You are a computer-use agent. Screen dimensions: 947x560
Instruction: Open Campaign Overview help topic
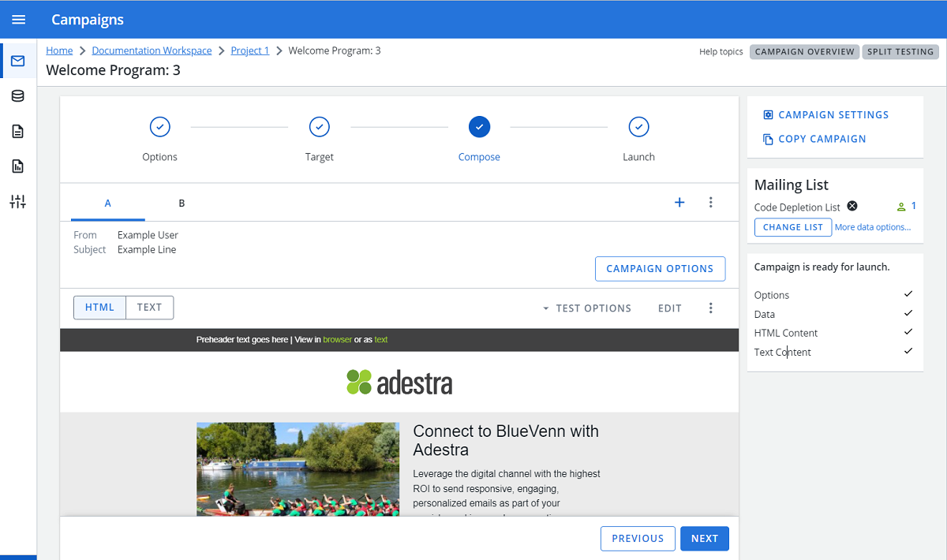[805, 52]
